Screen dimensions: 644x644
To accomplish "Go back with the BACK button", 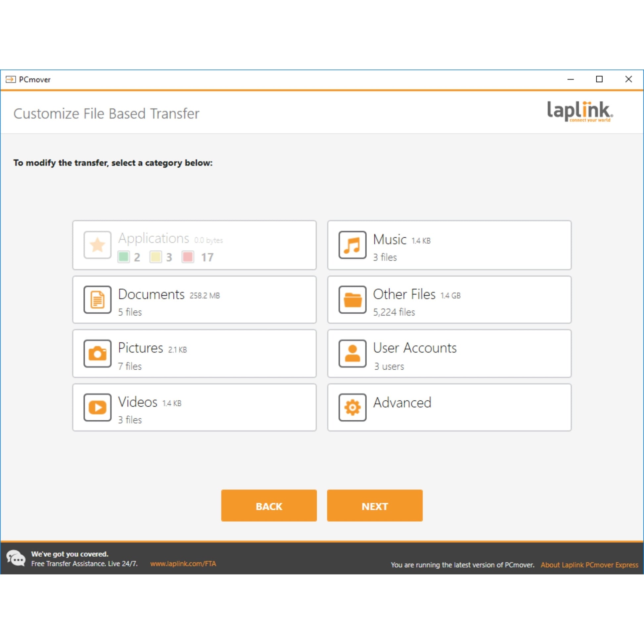I will (269, 505).
